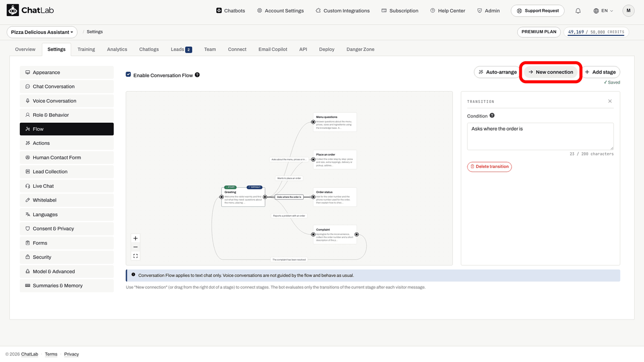Open Admin in top navigation
644x362 pixels.
coord(488,11)
